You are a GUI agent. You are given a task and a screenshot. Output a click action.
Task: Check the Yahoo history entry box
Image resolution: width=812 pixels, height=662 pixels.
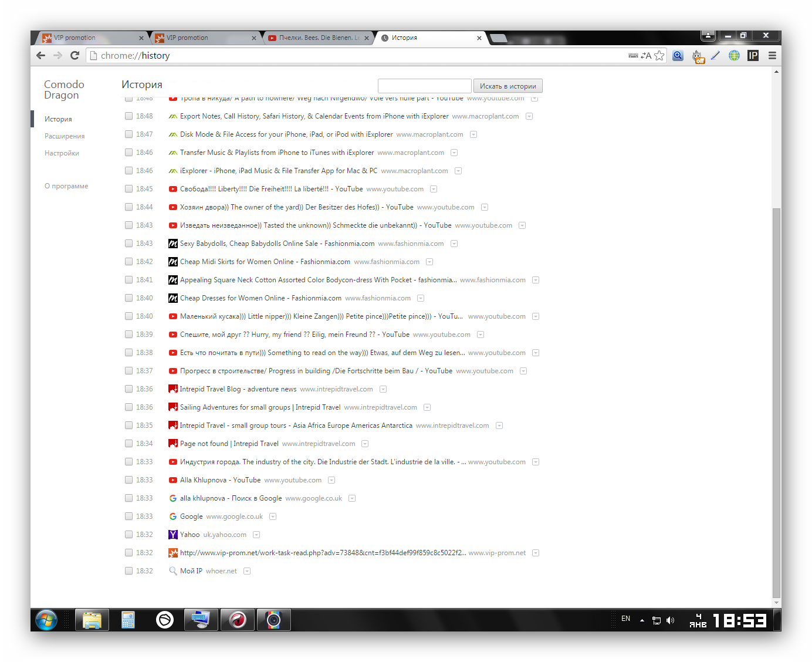(128, 535)
